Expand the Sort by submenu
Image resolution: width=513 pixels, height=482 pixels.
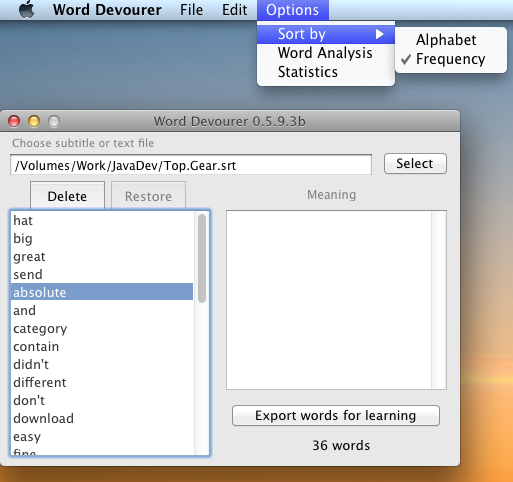coord(326,34)
